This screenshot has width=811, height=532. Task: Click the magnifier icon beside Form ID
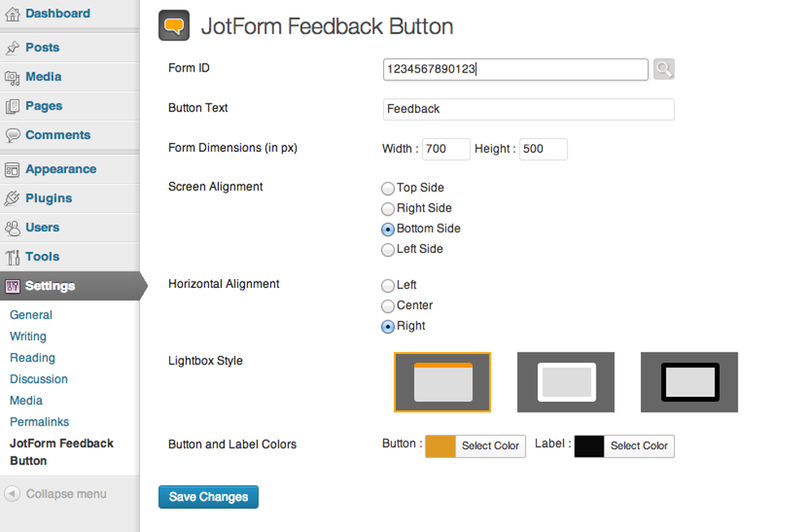tap(663, 69)
